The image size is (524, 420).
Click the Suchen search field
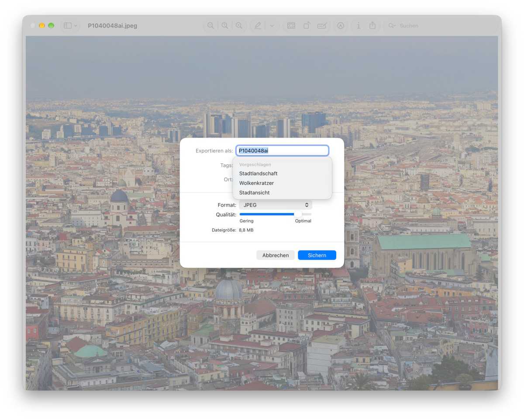440,26
